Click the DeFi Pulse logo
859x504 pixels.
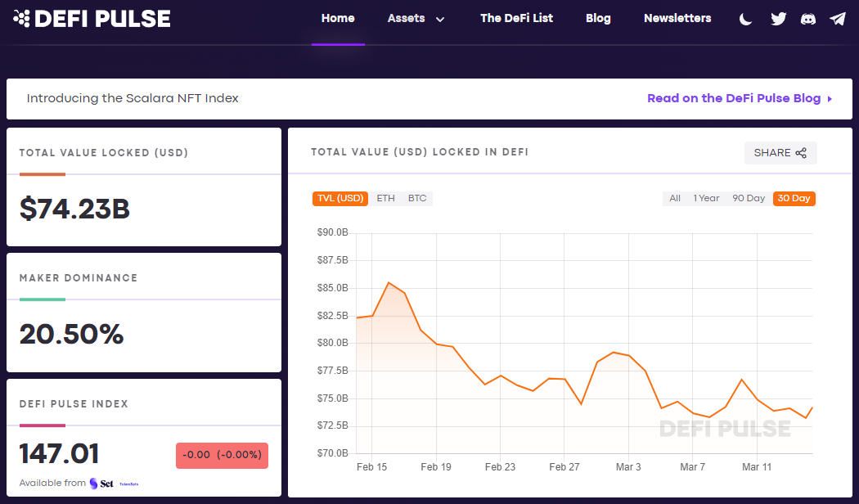pyautogui.click(x=92, y=19)
